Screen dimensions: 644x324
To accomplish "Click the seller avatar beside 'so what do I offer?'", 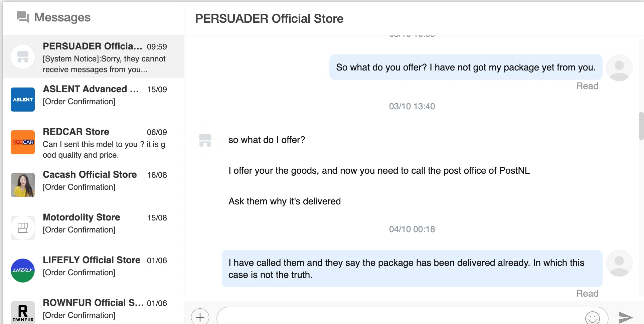I will (205, 140).
